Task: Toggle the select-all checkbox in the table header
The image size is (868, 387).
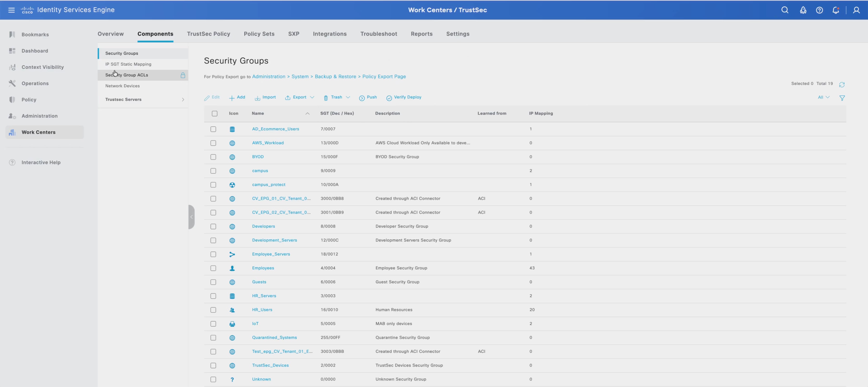Action: 215,113
